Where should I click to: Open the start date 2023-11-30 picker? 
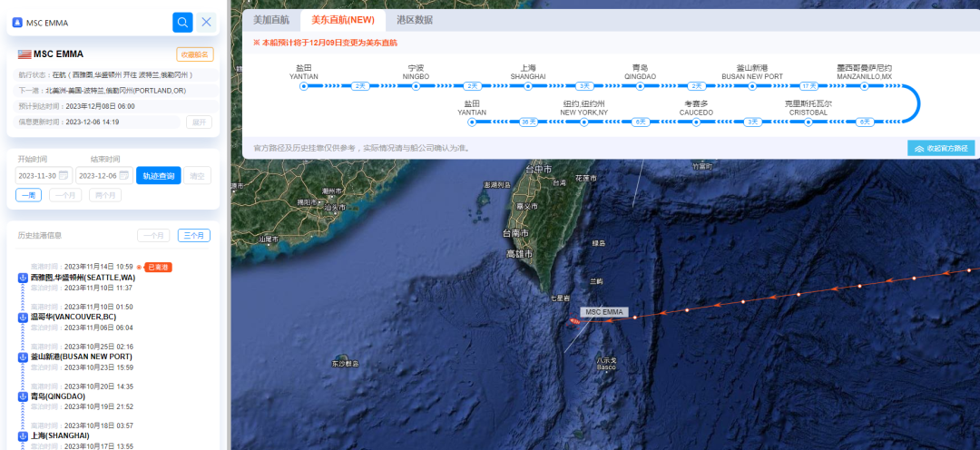(37, 176)
